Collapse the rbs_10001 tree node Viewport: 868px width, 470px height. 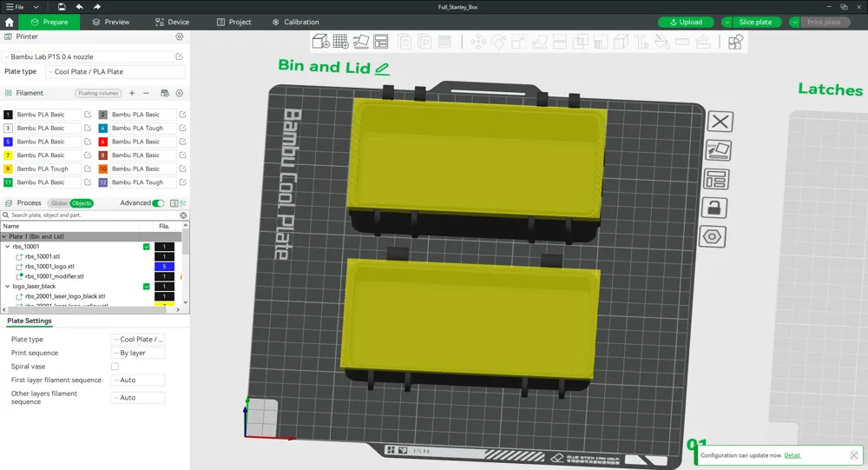click(8, 247)
